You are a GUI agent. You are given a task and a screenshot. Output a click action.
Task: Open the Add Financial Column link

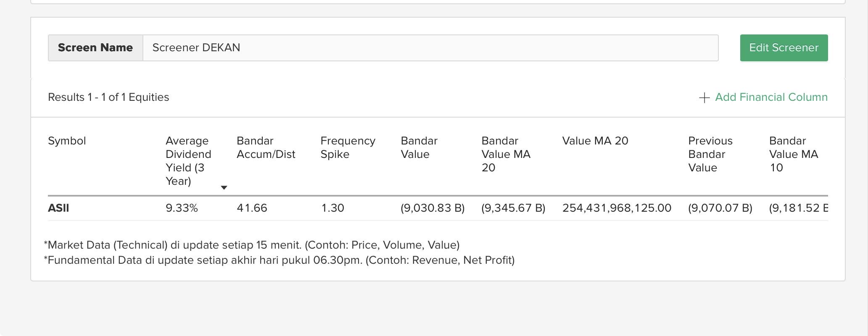[771, 97]
